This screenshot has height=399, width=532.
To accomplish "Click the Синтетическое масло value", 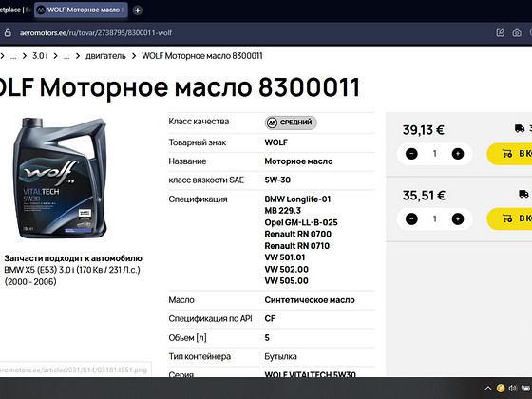I will coord(310,300).
